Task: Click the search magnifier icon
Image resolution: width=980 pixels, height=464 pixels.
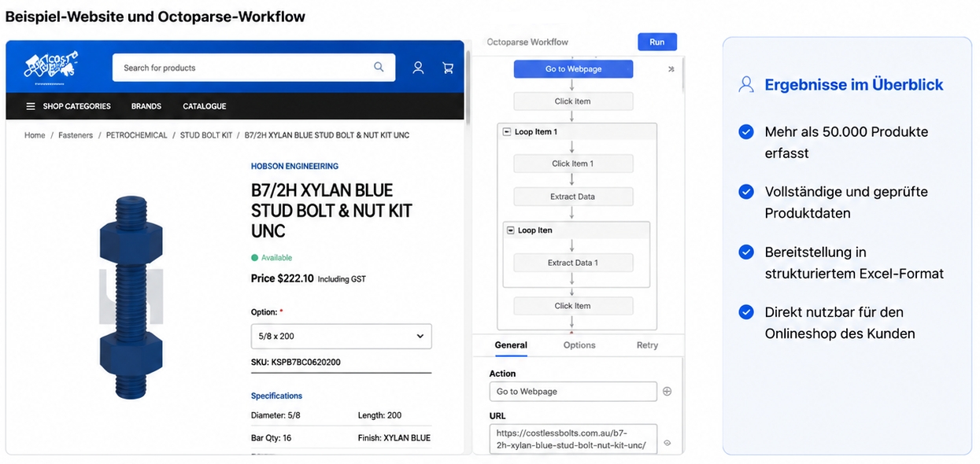Action: click(x=379, y=67)
